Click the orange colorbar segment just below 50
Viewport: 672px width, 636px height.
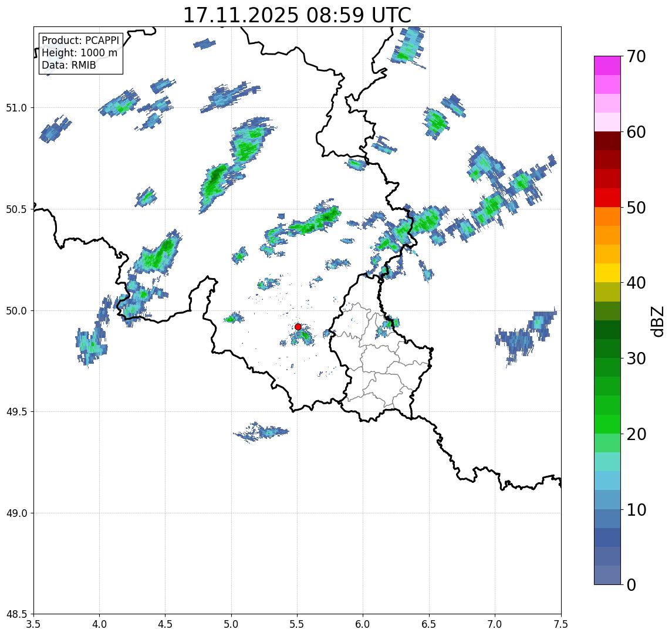(x=607, y=216)
